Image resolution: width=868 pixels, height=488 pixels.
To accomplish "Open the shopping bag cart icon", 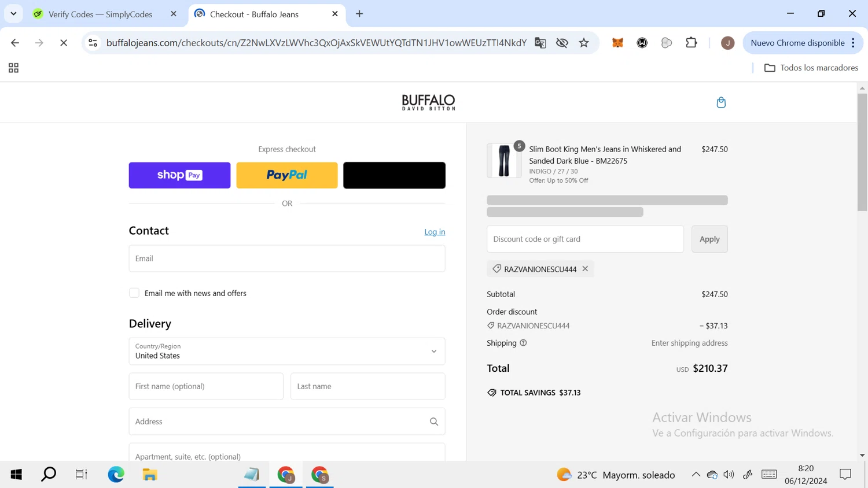I will [721, 102].
